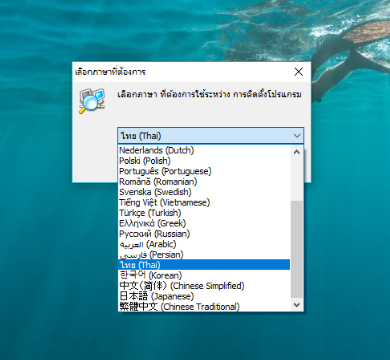
Task: Collapse the language combo box arrow
Action: (297, 136)
